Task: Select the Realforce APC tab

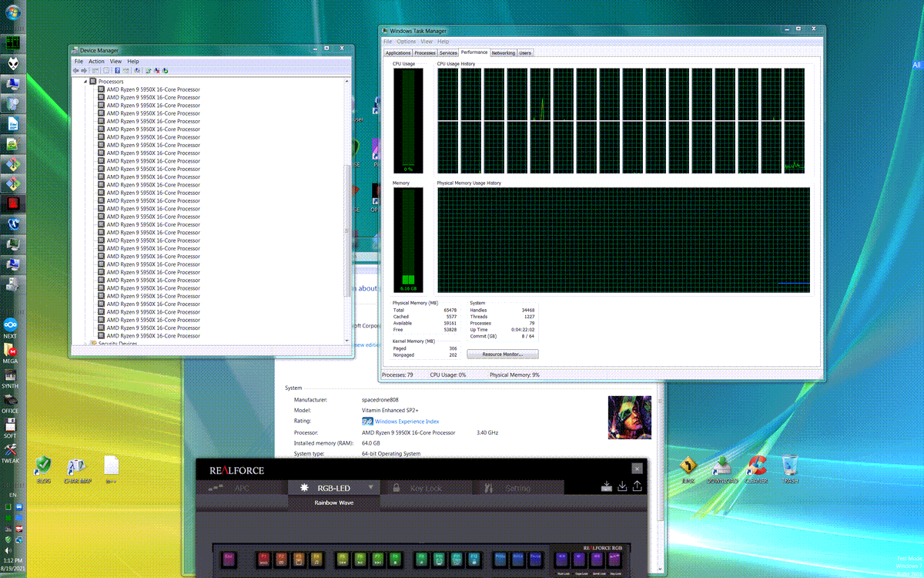Action: click(x=242, y=488)
